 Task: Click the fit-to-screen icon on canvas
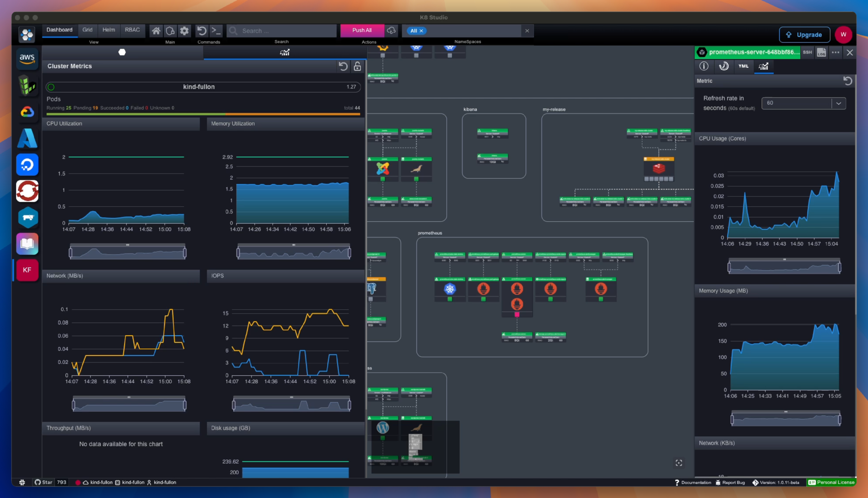pyautogui.click(x=679, y=463)
